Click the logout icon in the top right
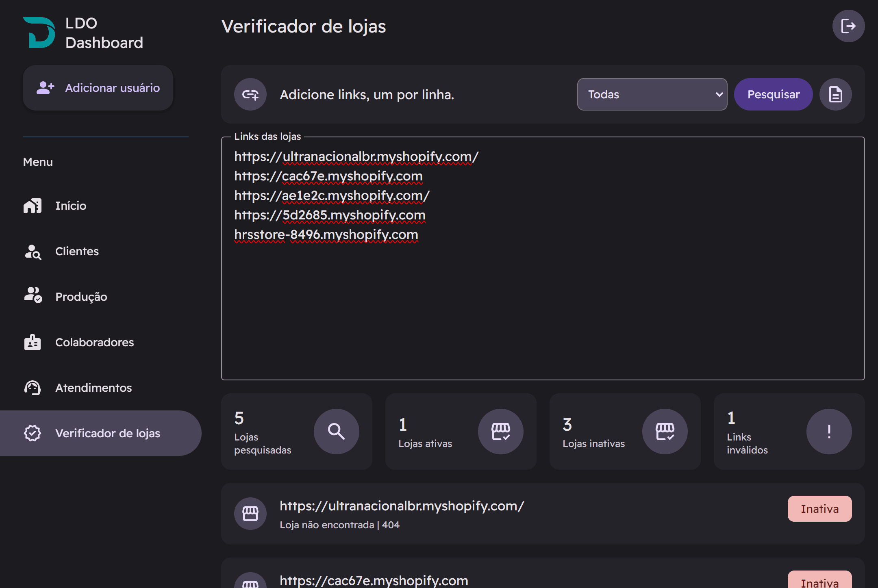 (848, 26)
